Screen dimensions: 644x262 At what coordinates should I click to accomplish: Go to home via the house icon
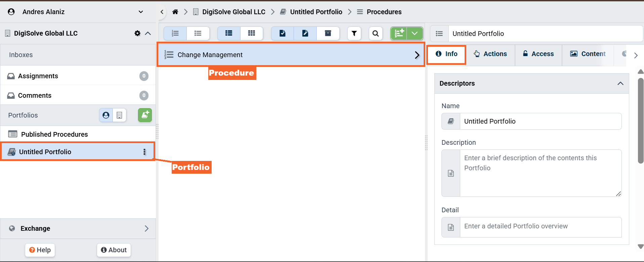[175, 12]
